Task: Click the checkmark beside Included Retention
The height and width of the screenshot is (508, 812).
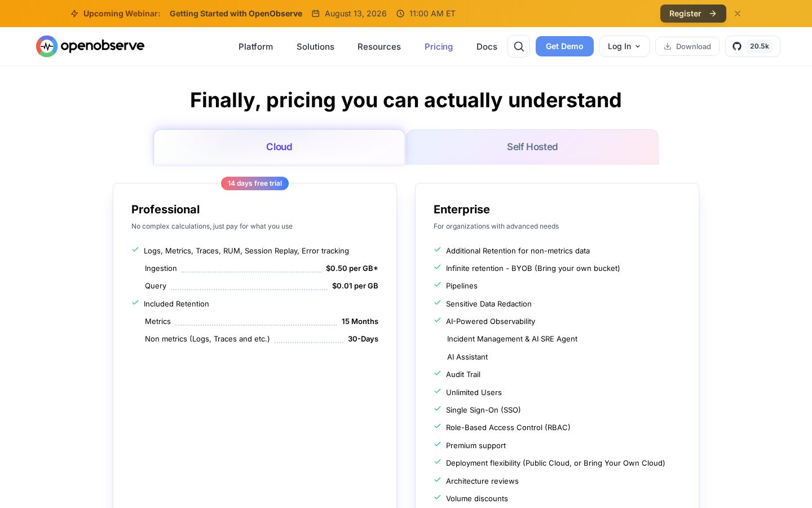Action: click(135, 303)
